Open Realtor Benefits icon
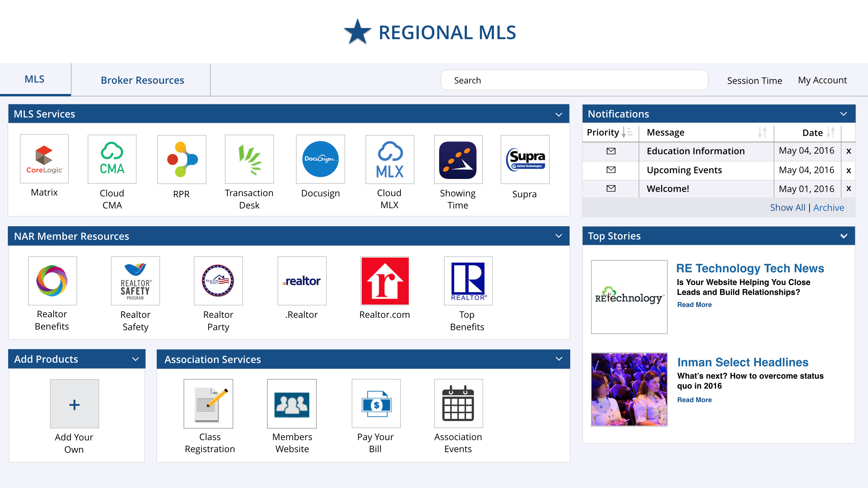Image resolution: width=868 pixels, height=488 pixels. pos(52,281)
